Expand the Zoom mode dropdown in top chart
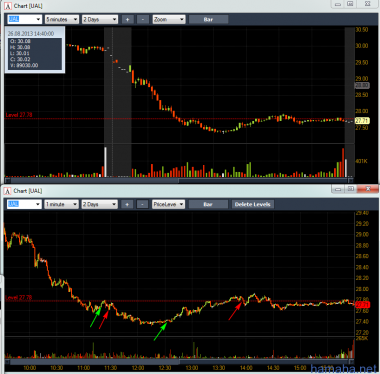The image size is (380, 374). point(169,19)
